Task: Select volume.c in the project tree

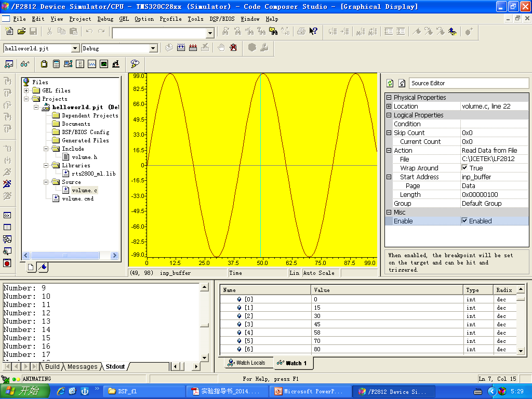Action: (84, 190)
